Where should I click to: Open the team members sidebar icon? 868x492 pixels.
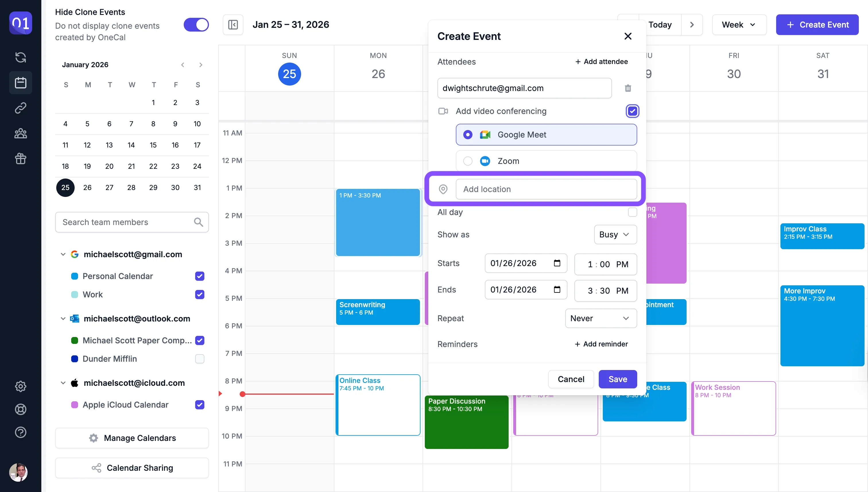21,133
